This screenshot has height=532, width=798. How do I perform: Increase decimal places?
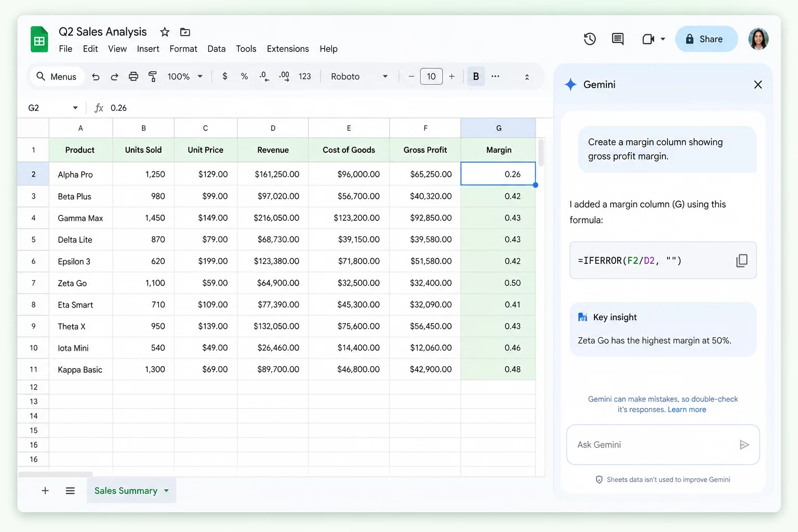coord(284,76)
